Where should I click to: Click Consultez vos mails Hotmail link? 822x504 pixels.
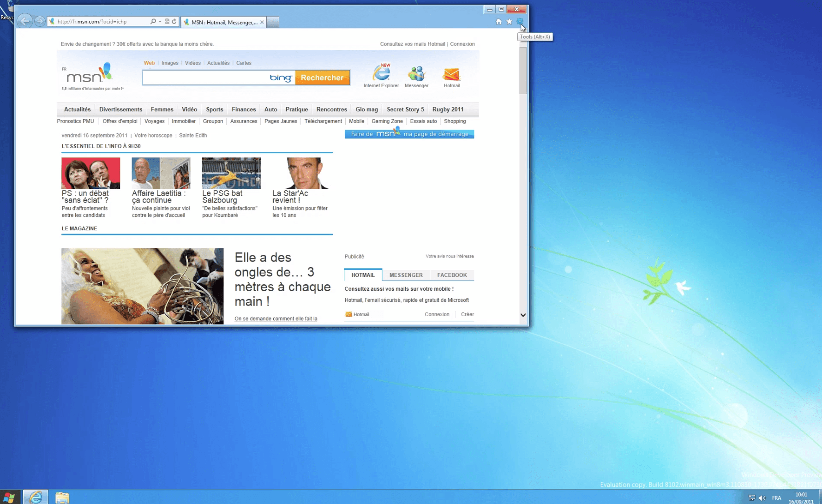pos(412,44)
